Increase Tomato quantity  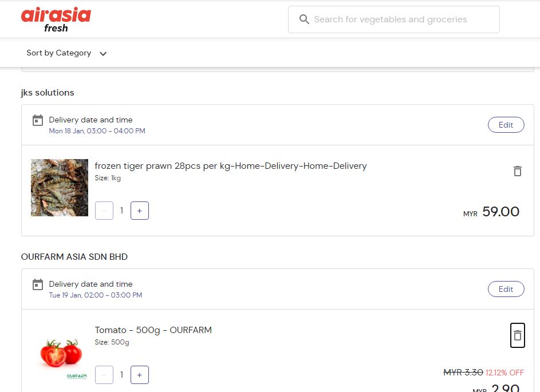pos(140,375)
